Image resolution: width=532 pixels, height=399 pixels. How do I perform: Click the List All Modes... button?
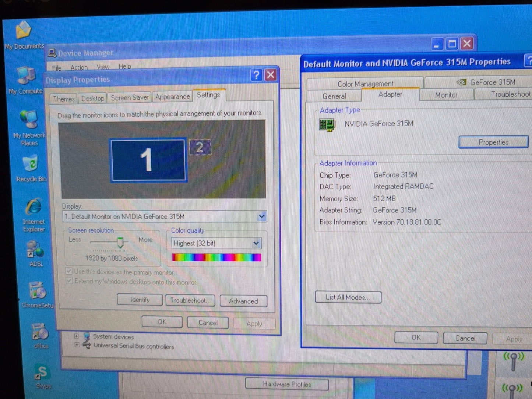(x=348, y=297)
